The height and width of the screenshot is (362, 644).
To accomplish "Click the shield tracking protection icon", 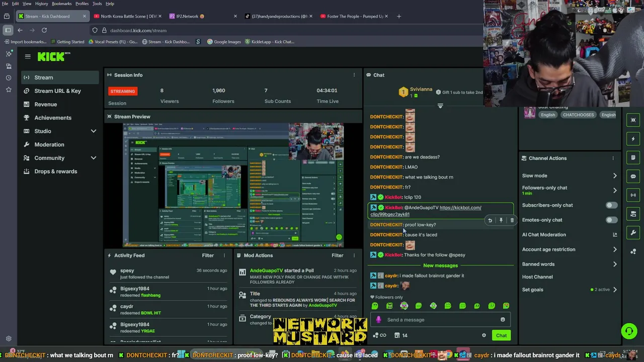I will coord(95,30).
